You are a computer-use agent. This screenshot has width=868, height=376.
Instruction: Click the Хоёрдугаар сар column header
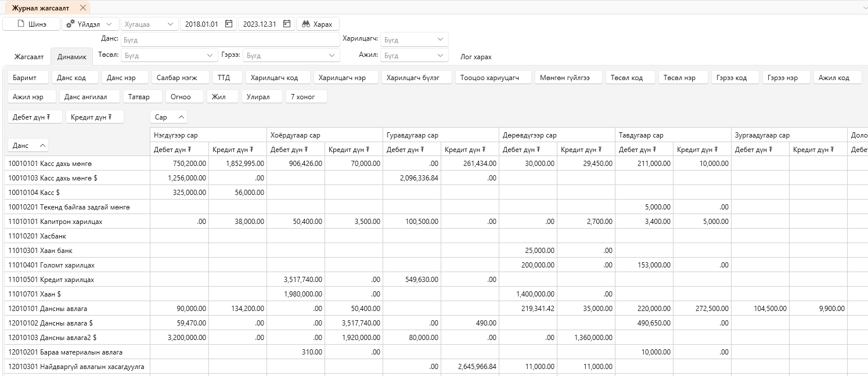click(x=325, y=135)
